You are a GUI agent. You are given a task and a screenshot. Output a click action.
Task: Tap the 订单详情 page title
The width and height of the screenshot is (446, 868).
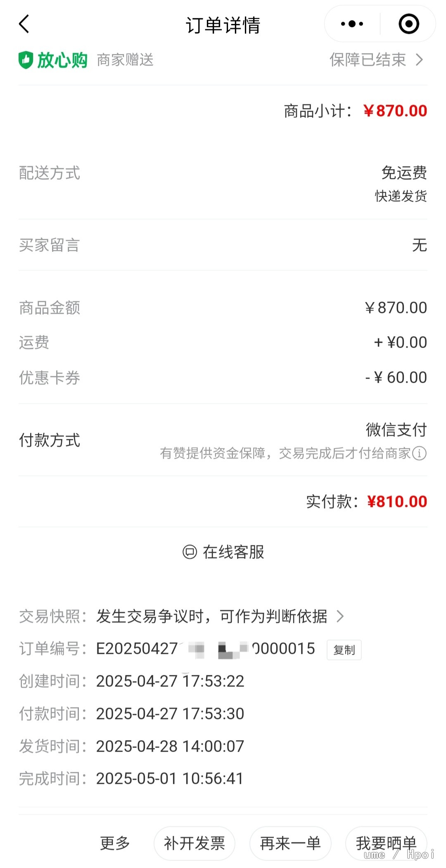[x=223, y=25]
